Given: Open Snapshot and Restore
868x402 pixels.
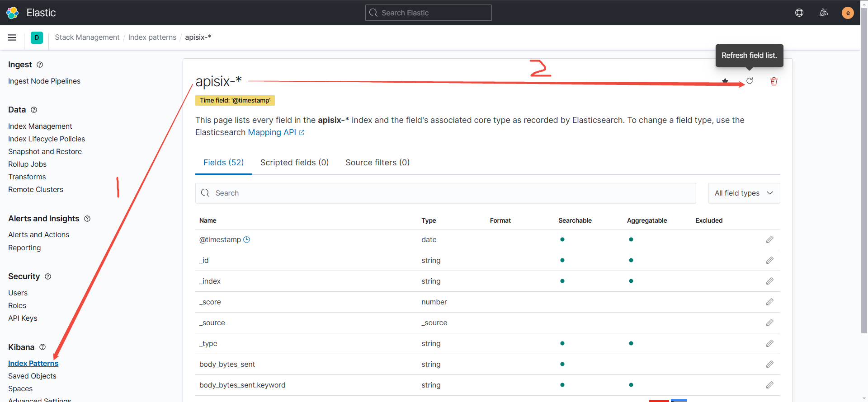Looking at the screenshot, I should 45,151.
